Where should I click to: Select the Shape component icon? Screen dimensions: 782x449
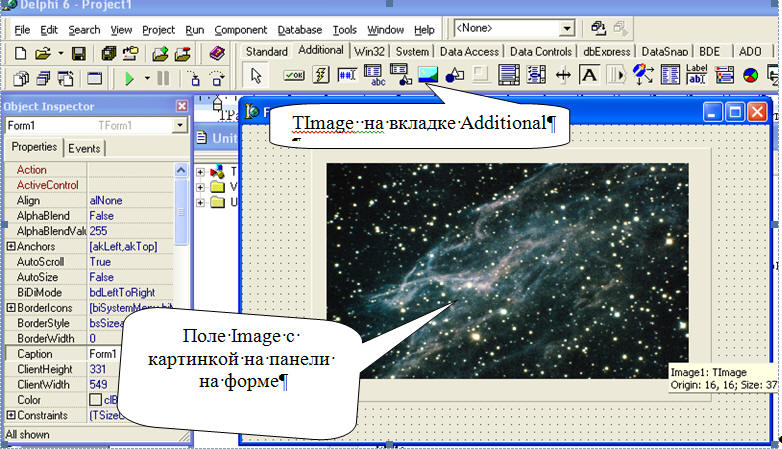454,75
